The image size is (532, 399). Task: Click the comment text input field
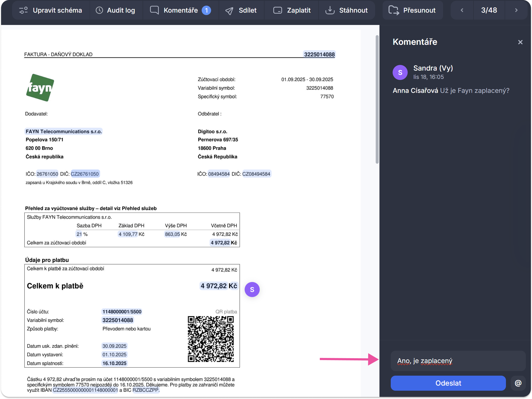point(458,361)
